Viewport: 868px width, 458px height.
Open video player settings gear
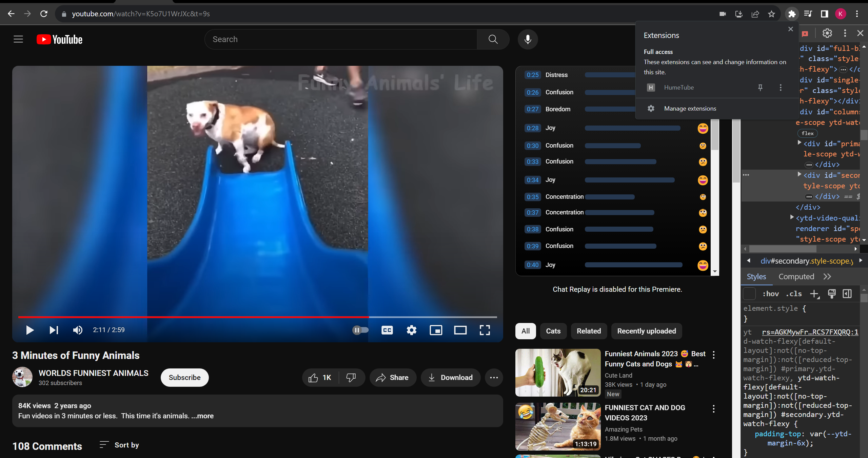[411, 330]
